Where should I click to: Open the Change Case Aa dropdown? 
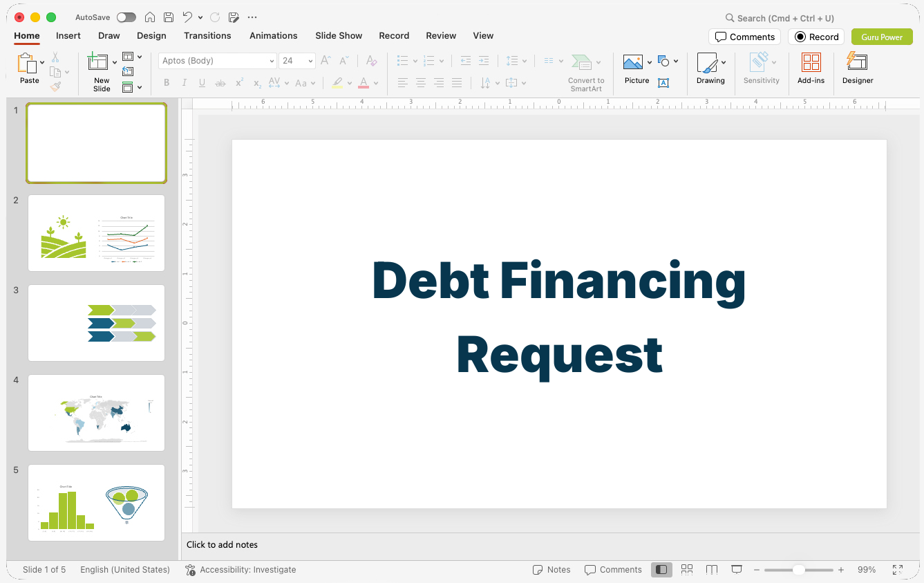tap(305, 83)
